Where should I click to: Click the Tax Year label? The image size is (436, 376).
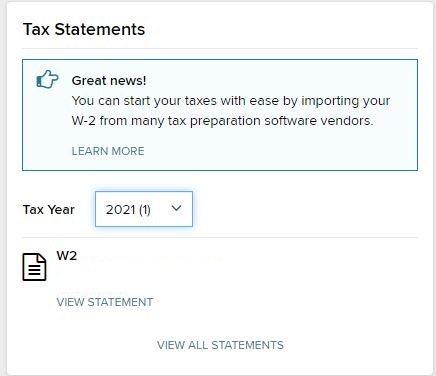click(49, 210)
